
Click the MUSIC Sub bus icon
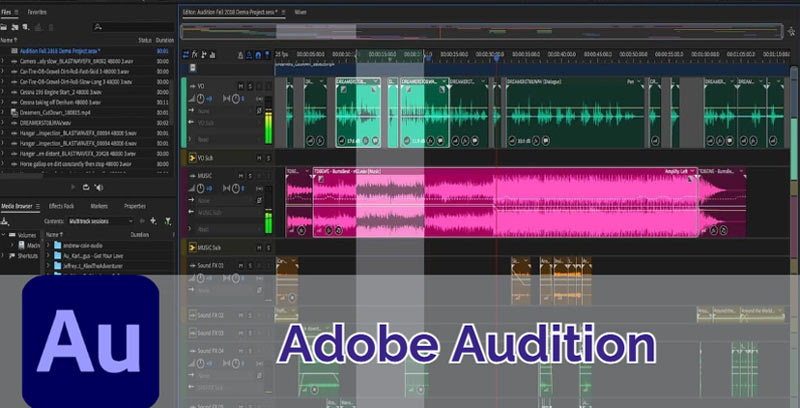tap(192, 247)
